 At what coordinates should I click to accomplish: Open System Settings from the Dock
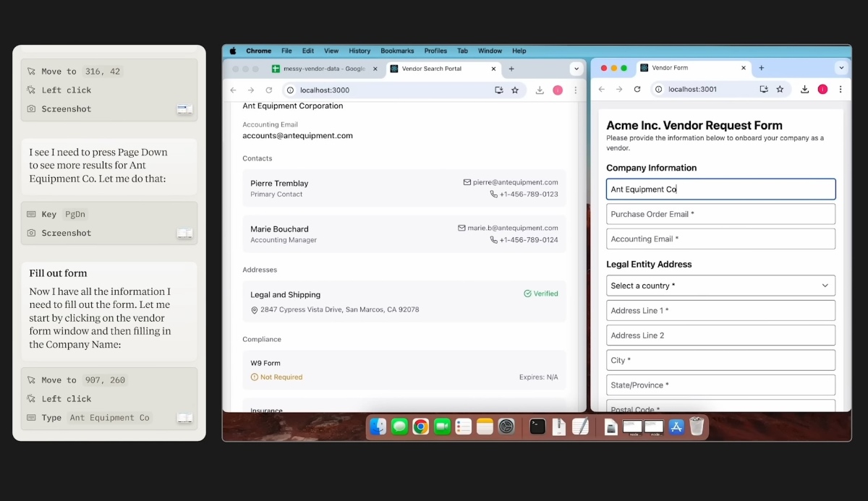tap(506, 427)
